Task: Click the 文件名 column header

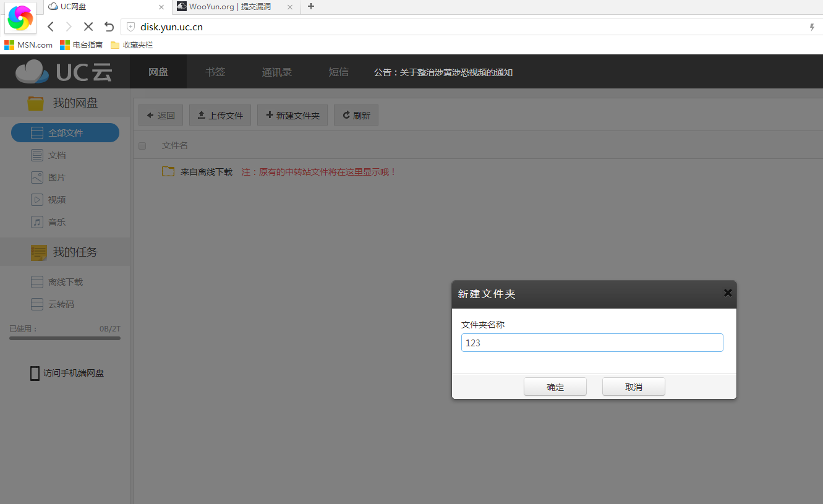Action: [x=175, y=145]
